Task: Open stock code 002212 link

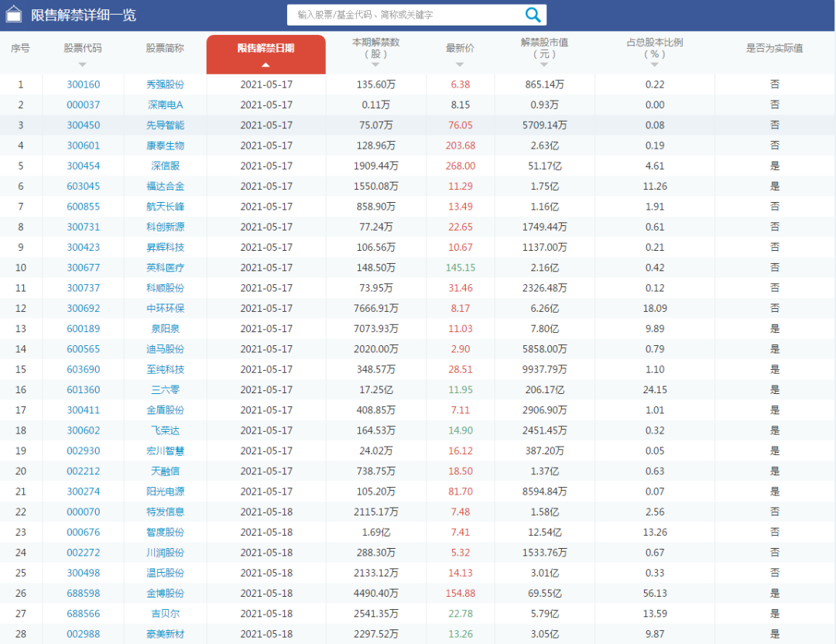Action: click(83, 471)
